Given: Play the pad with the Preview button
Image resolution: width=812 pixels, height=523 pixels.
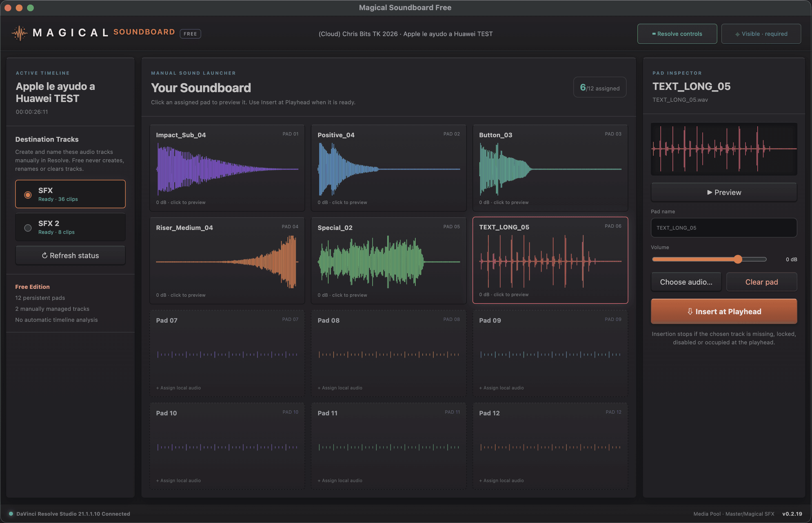Looking at the screenshot, I should 724,192.
